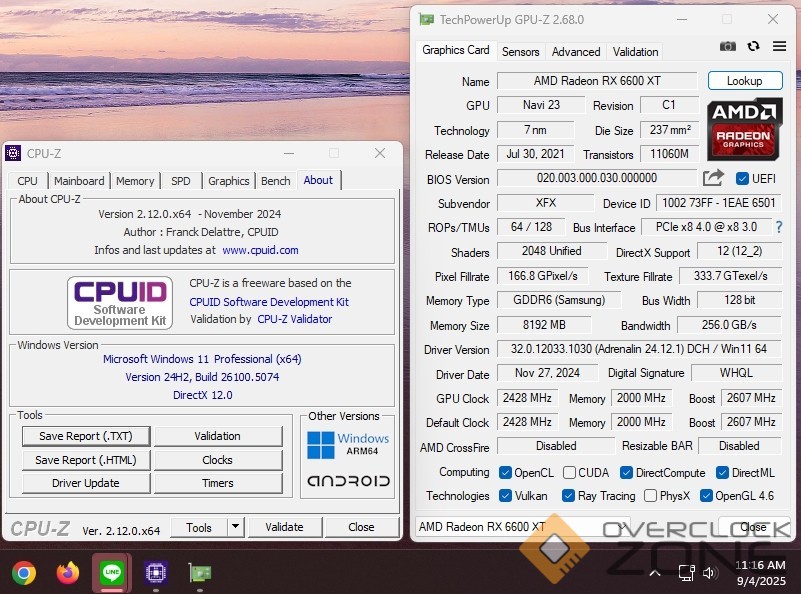
Task: Switch to the Sensors tab
Action: coord(520,51)
